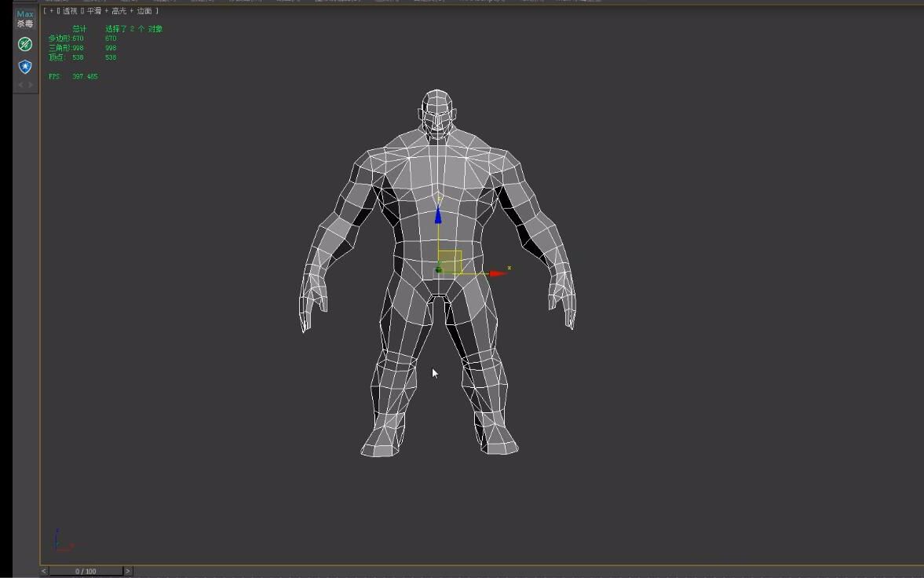Click the 多边形 polygon count statistic

tap(65, 38)
